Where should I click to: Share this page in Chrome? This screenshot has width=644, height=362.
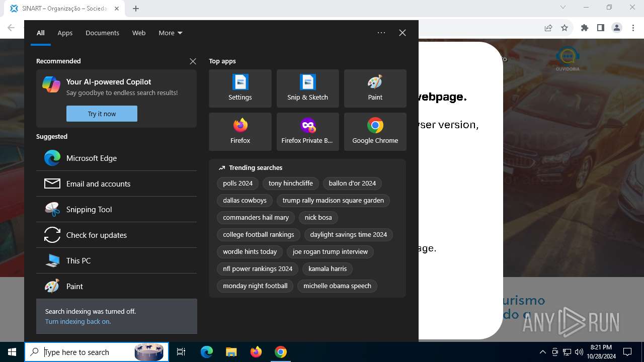548,28
